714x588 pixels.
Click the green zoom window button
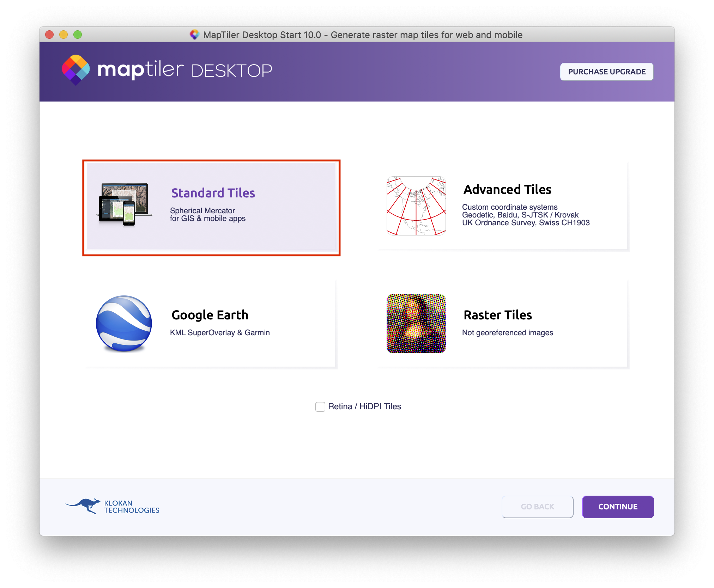78,35
